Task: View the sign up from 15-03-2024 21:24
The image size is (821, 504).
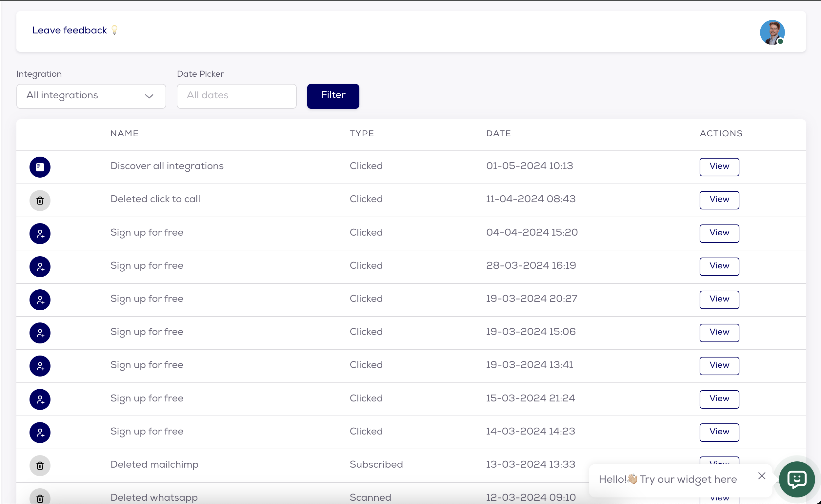Action: (719, 399)
